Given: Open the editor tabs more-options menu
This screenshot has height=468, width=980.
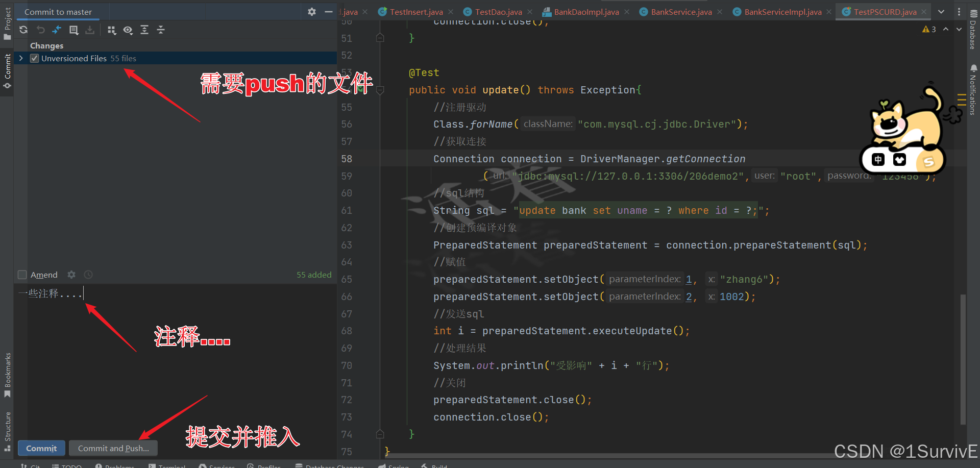Looking at the screenshot, I should coord(959,12).
